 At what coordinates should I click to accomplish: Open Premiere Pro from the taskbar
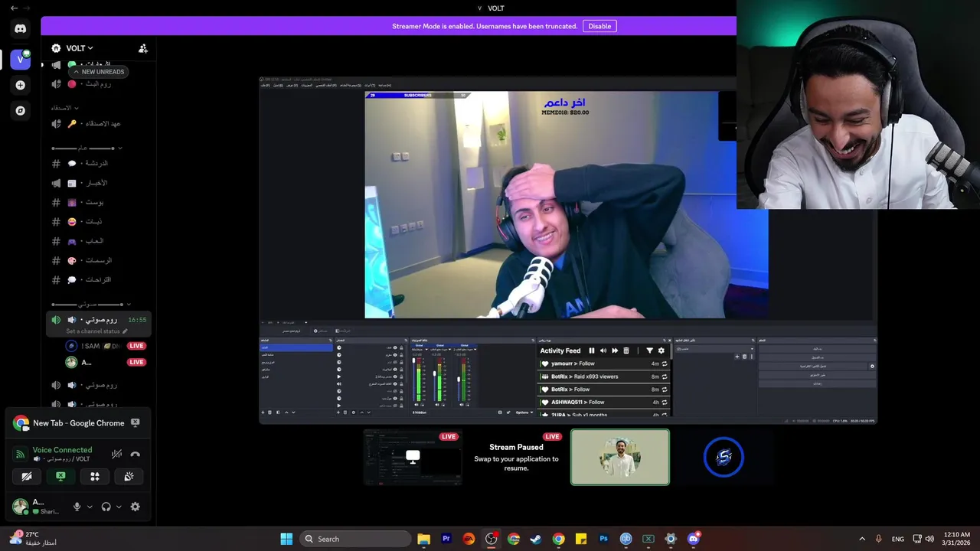tap(446, 539)
